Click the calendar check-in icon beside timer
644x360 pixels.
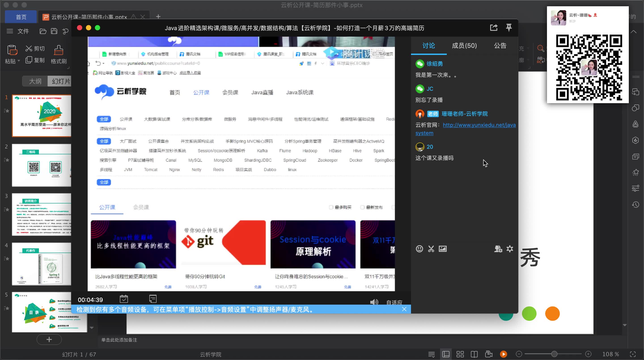124,299
